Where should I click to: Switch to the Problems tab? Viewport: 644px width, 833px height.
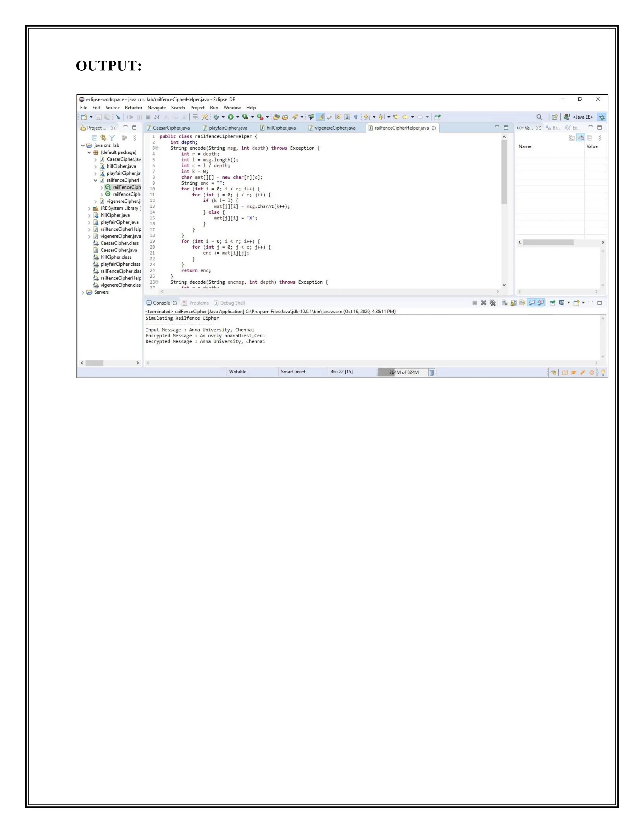195,303
